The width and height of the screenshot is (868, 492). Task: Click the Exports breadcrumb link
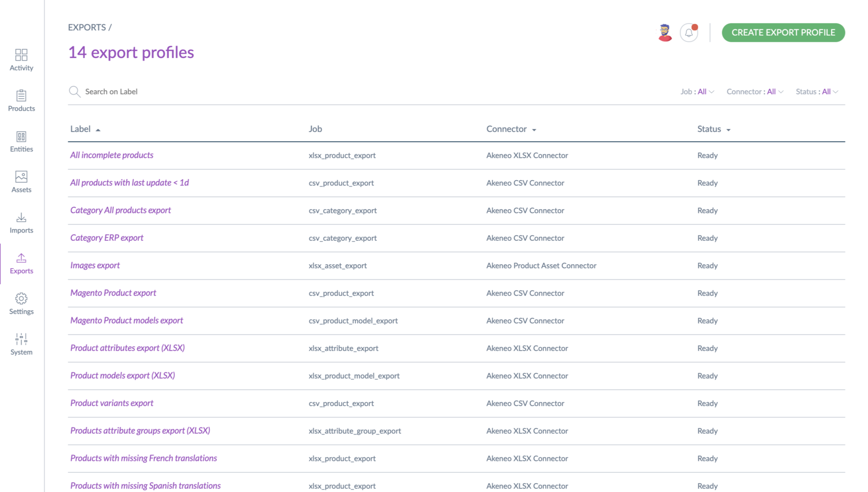pyautogui.click(x=87, y=27)
